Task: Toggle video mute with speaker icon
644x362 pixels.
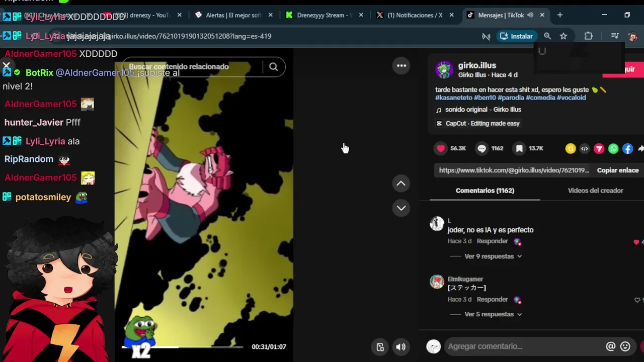Action: 401,347
